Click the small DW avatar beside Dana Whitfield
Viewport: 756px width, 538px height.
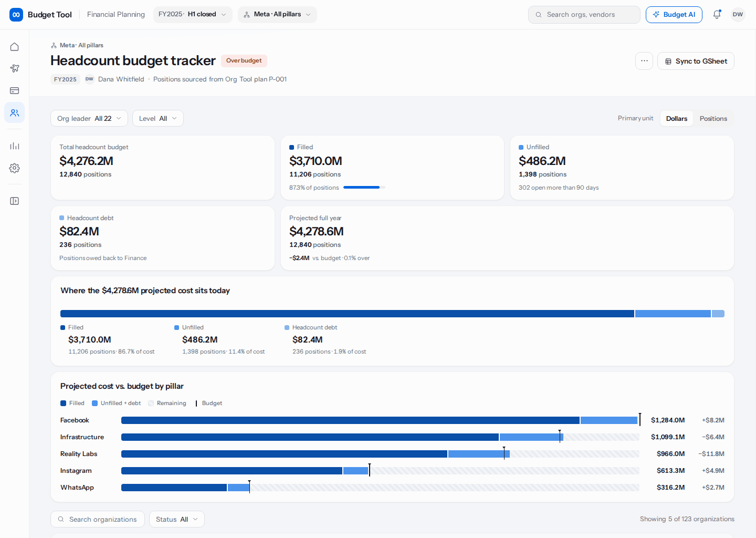click(x=89, y=79)
